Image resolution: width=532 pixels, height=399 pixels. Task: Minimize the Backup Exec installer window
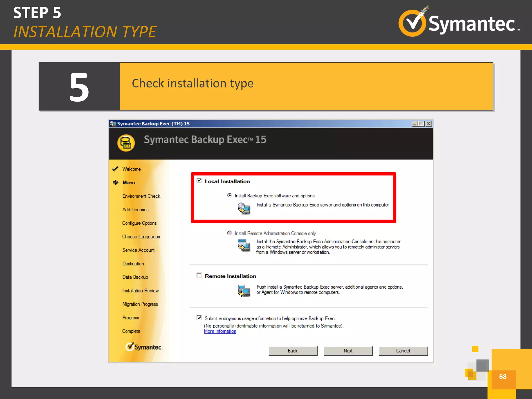click(414, 124)
